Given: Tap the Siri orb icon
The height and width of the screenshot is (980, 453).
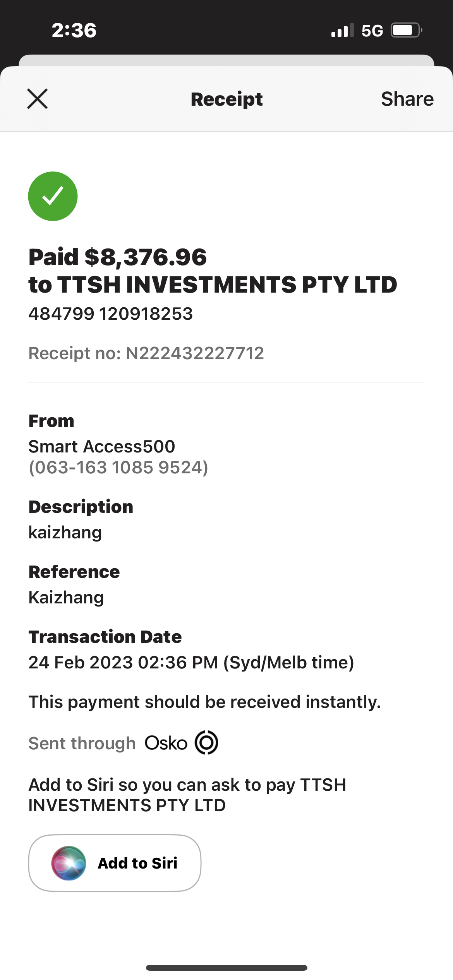Looking at the screenshot, I should coord(69,863).
